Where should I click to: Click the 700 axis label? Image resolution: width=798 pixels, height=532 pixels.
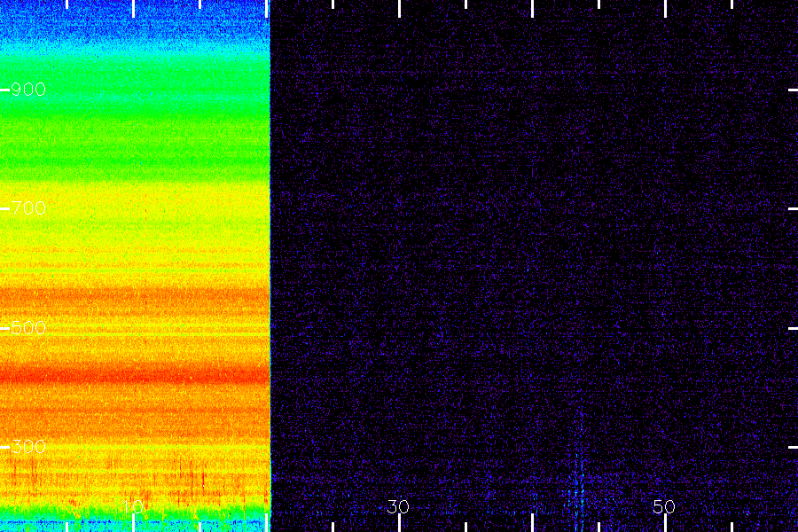point(28,208)
